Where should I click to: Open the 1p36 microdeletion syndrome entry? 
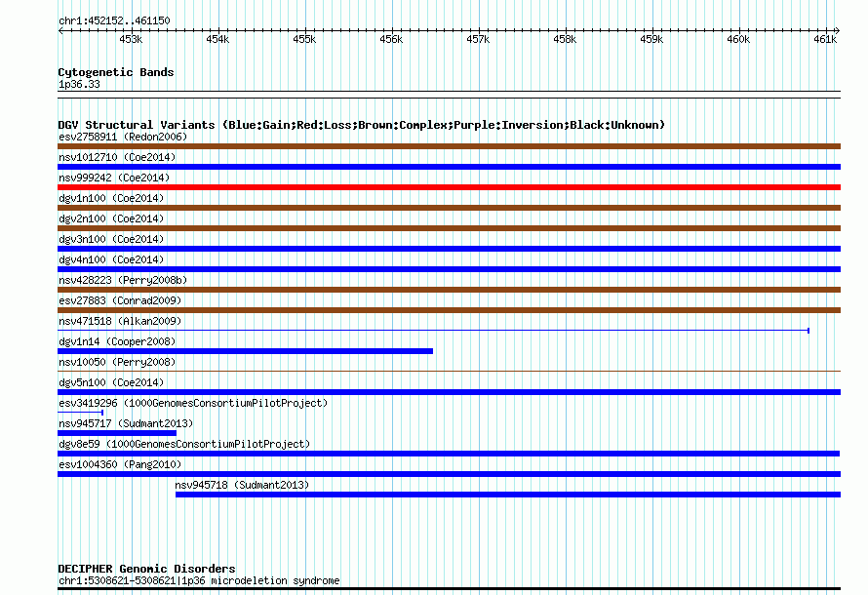199,580
